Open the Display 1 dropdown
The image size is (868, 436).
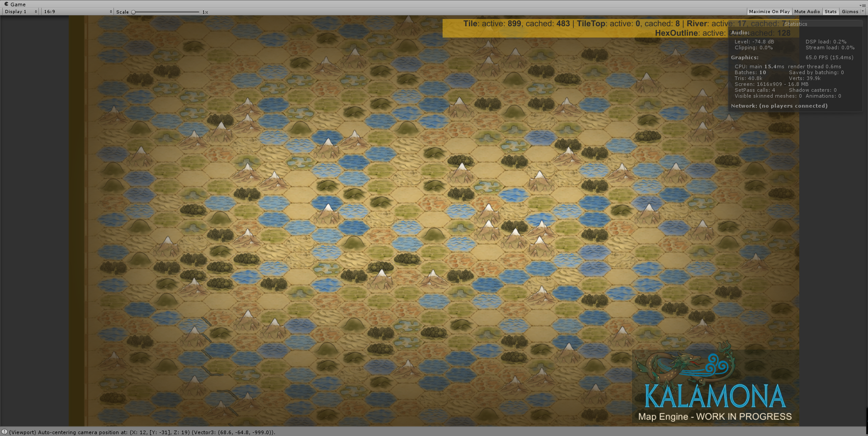point(21,12)
